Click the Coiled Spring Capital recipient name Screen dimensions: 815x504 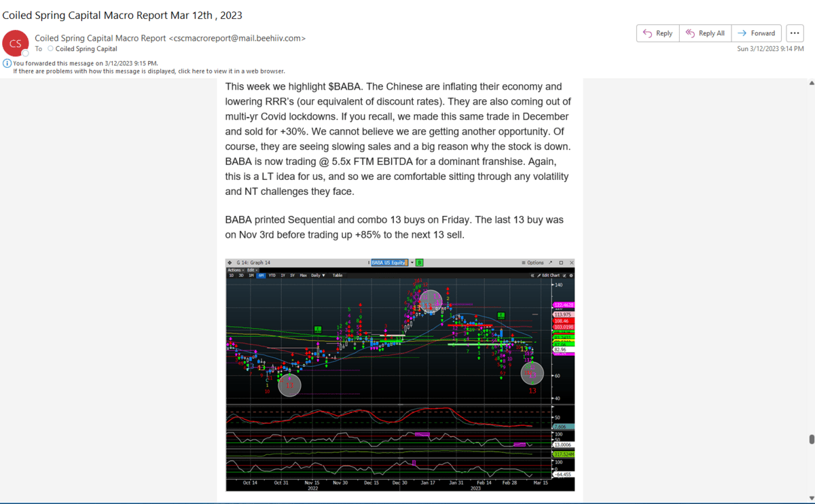tap(86, 49)
